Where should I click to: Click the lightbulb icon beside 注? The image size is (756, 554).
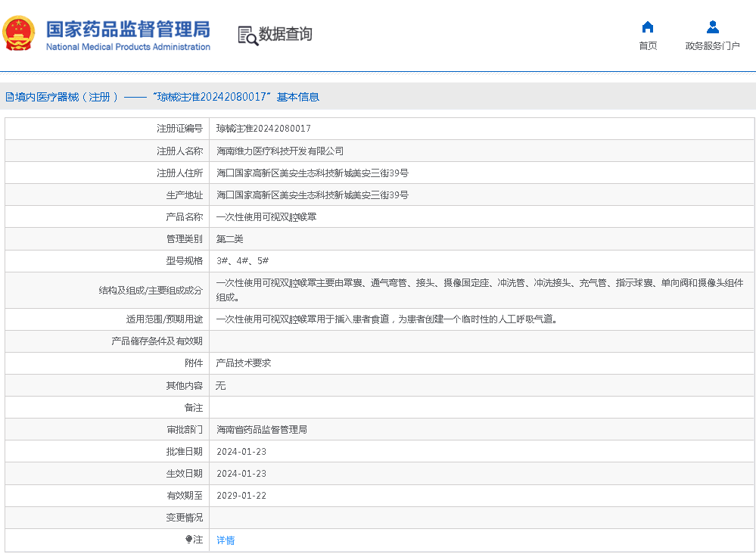click(188, 540)
